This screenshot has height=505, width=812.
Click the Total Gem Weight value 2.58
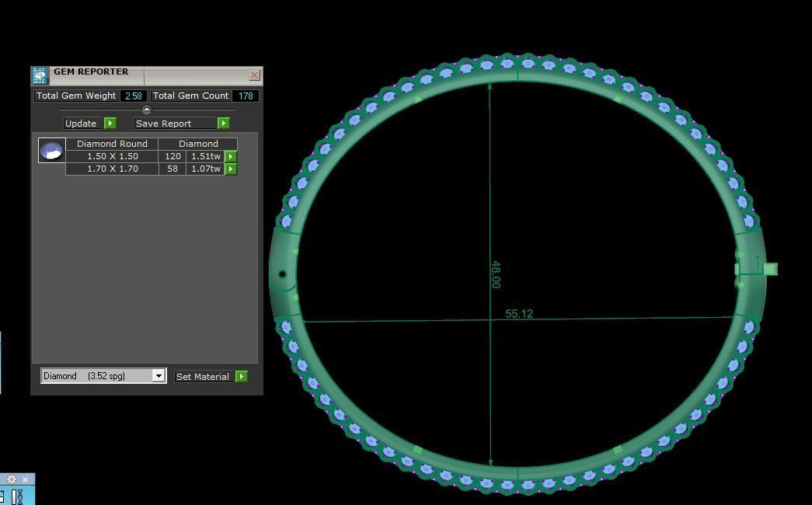tap(134, 96)
